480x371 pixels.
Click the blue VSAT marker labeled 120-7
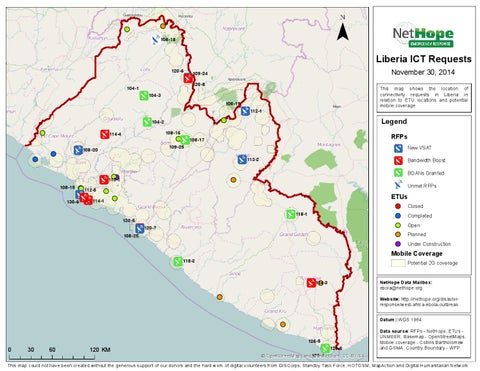coord(140,228)
